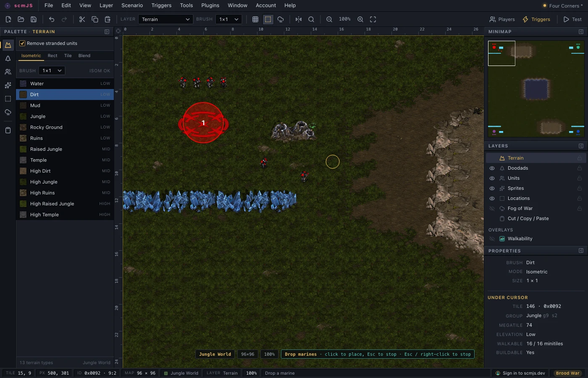This screenshot has height=378, width=588.
Task: Open the find magnifier in the toolbar
Action: [x=311, y=19]
